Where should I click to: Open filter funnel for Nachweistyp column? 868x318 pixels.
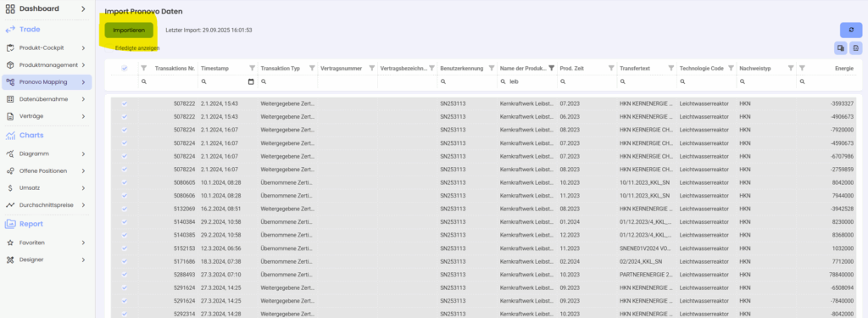[791, 68]
